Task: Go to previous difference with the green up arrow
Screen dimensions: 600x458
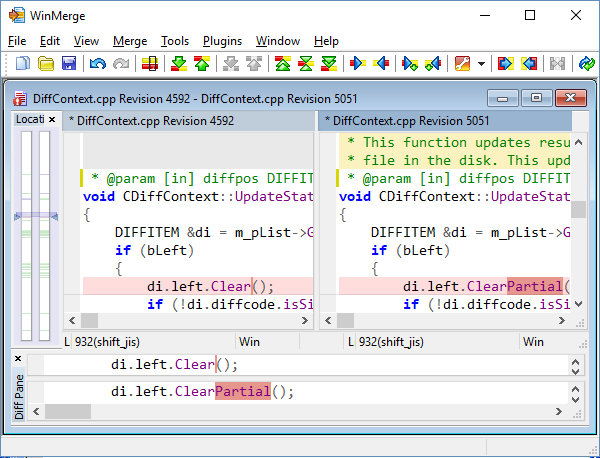Action: pos(201,64)
